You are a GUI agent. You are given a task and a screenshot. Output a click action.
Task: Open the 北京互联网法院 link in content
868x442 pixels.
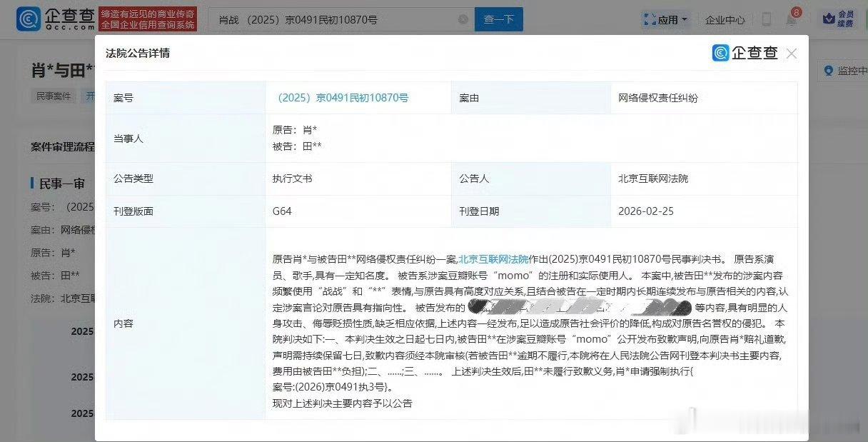[x=493, y=258]
